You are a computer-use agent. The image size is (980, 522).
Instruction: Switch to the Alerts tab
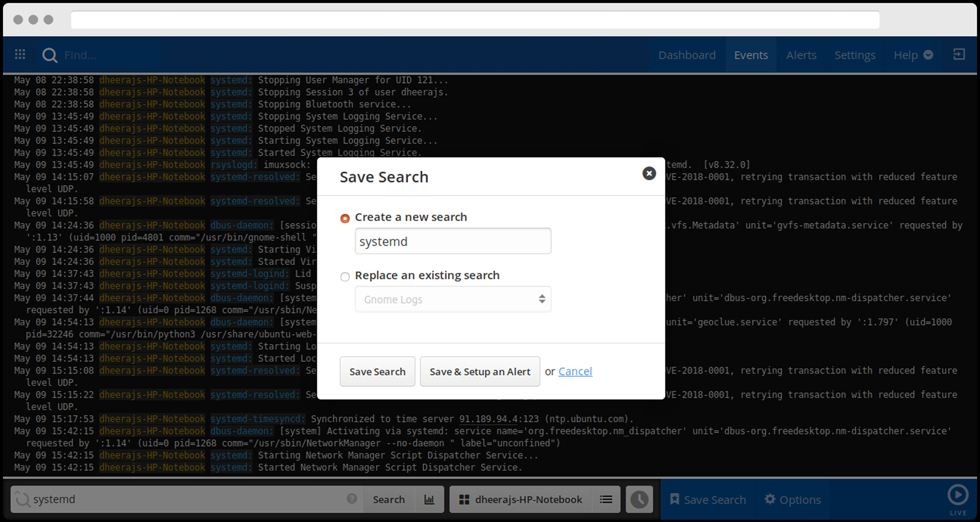(x=801, y=55)
